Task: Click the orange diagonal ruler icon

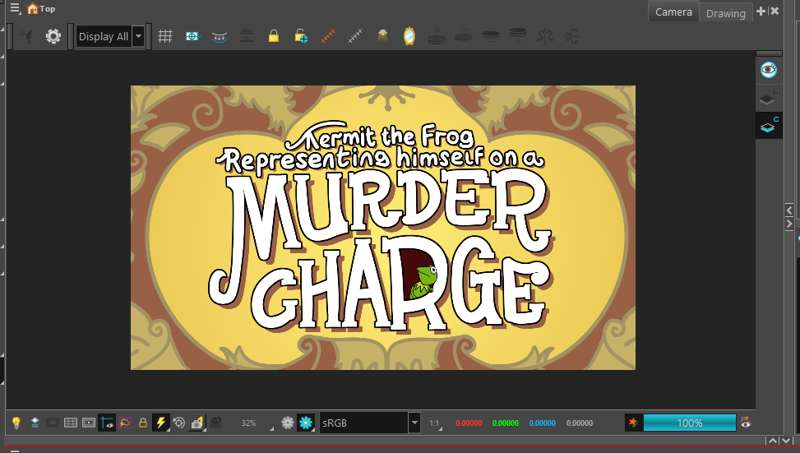Action: tap(327, 36)
